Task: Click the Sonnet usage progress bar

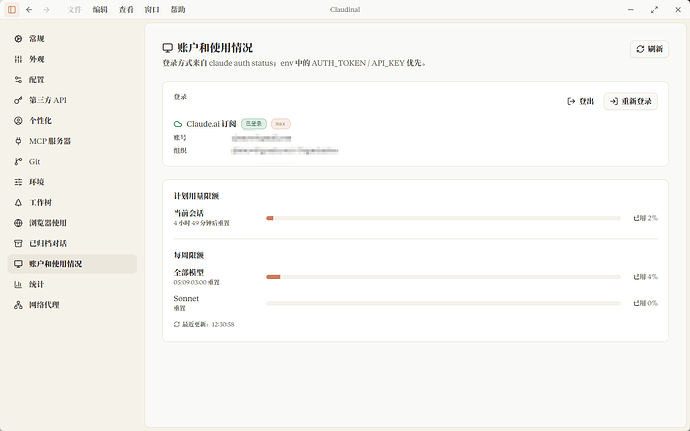Action: tap(443, 303)
